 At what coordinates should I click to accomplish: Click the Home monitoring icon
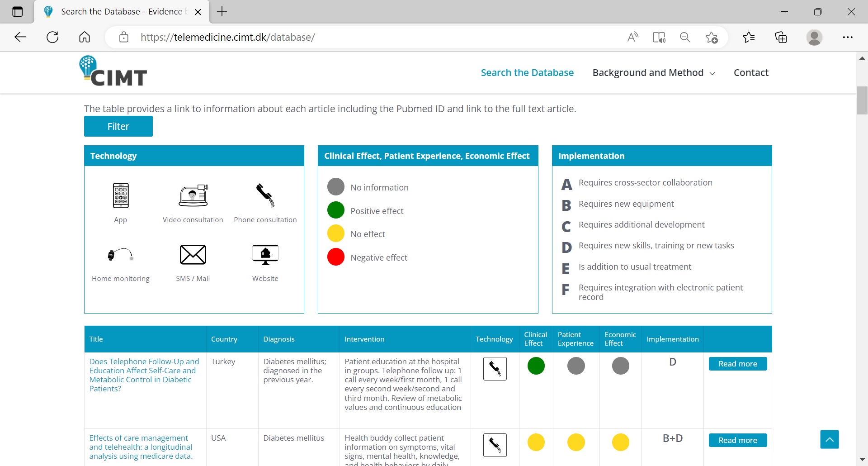(121, 255)
